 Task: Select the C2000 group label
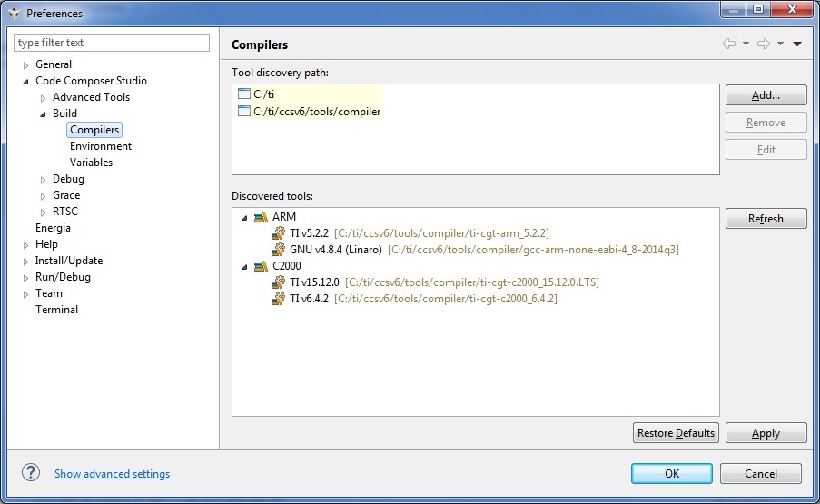(287, 266)
